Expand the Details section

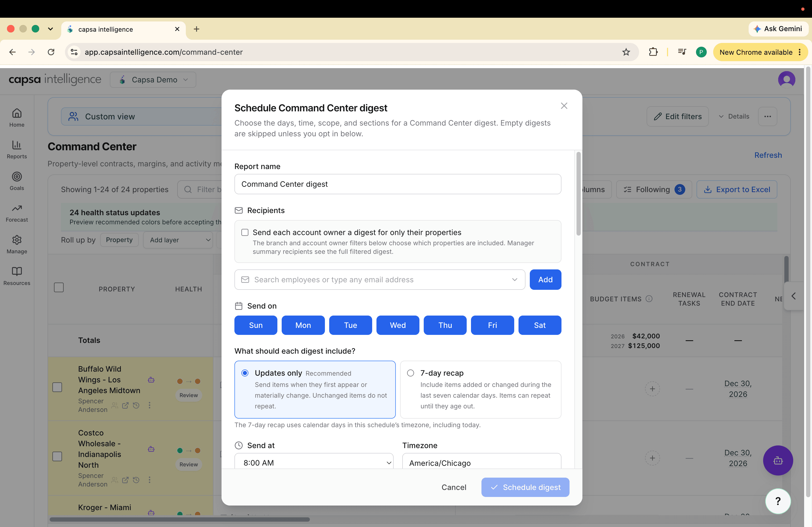pos(734,116)
